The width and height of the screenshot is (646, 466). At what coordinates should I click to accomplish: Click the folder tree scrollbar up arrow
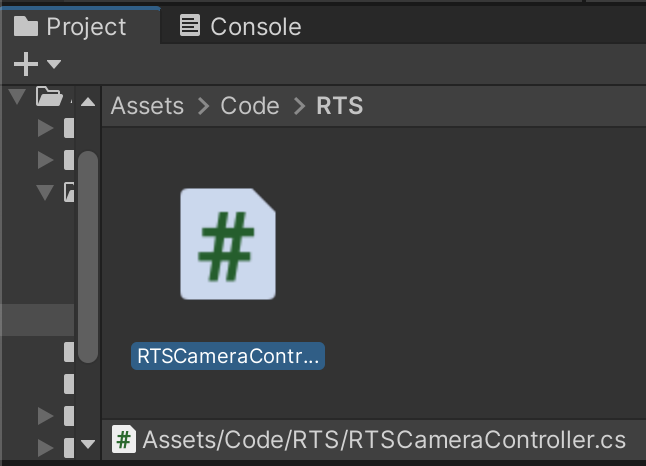click(x=88, y=102)
